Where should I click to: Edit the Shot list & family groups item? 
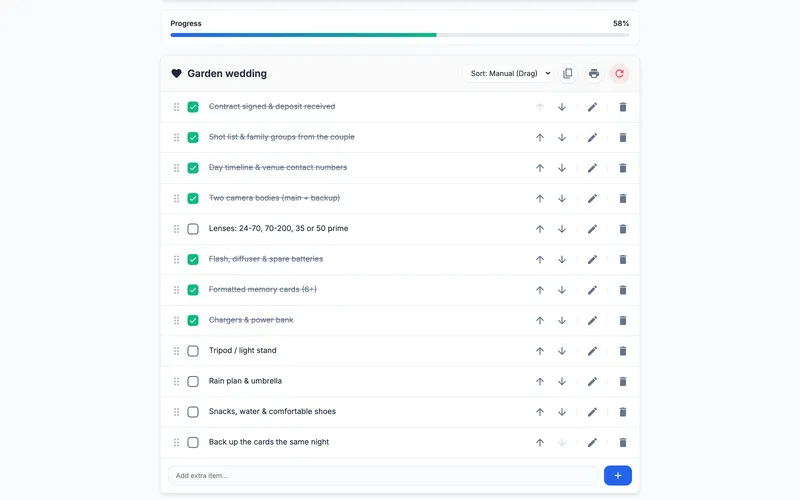click(x=592, y=137)
